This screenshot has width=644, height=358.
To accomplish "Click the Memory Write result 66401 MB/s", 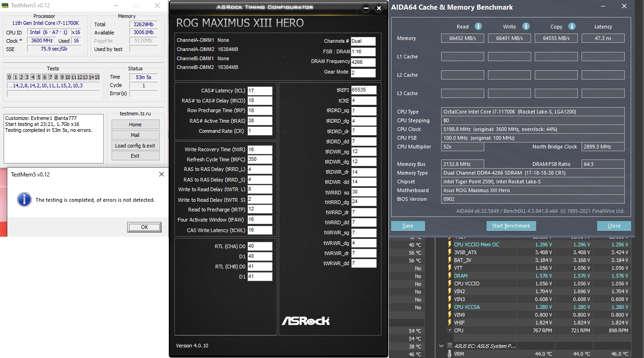I will 510,38.
